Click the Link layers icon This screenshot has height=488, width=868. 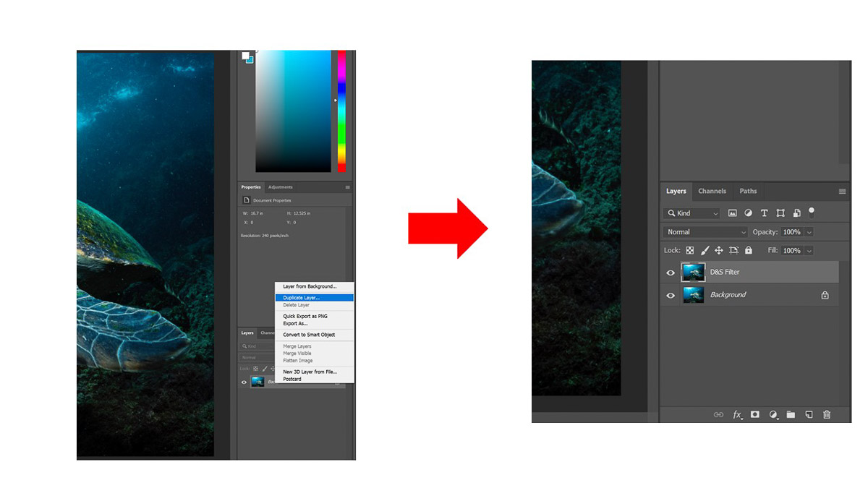(x=719, y=415)
